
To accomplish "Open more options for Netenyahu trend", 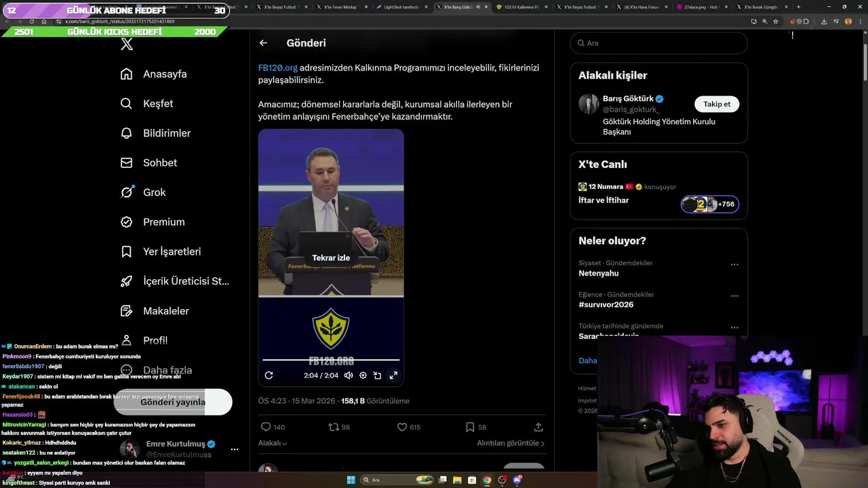I will click(x=734, y=265).
